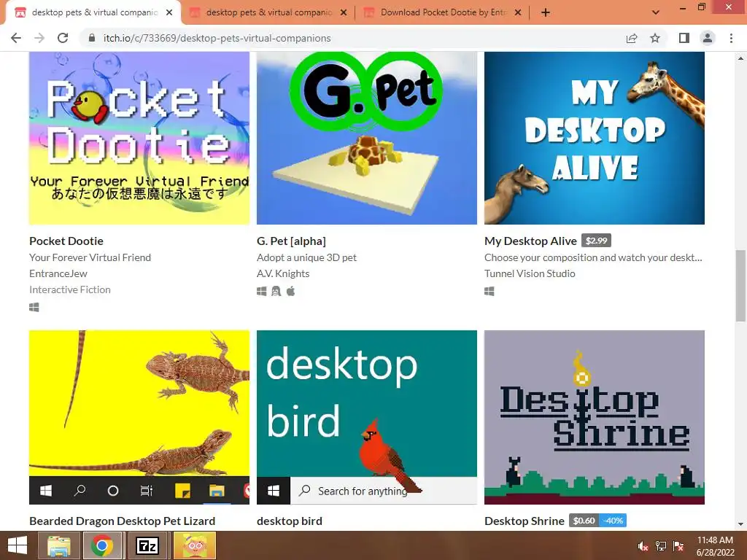This screenshot has width=747, height=560.
Task: Close the second desktop pets tab
Action: pos(344,12)
